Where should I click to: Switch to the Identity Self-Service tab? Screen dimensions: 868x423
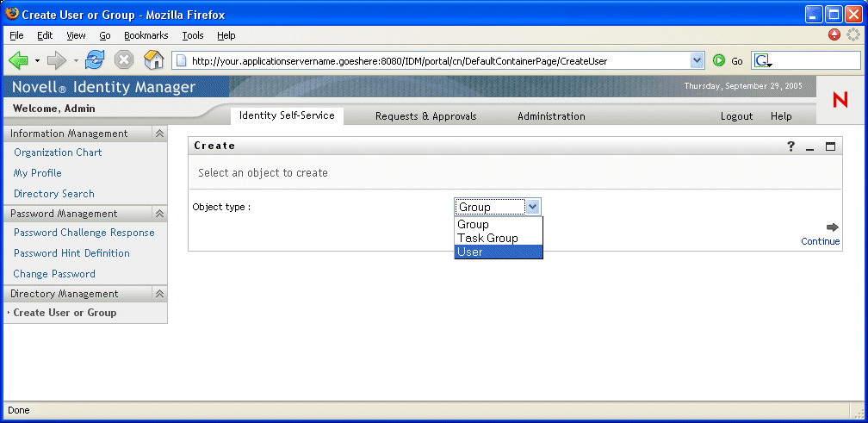click(x=287, y=115)
